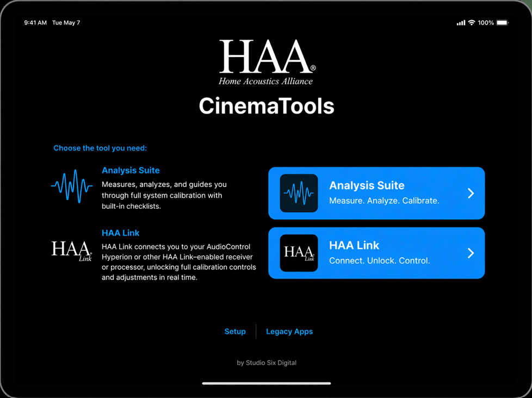Click the CinemaTools title text
Viewport: 532px width, 398px height.
267,106
